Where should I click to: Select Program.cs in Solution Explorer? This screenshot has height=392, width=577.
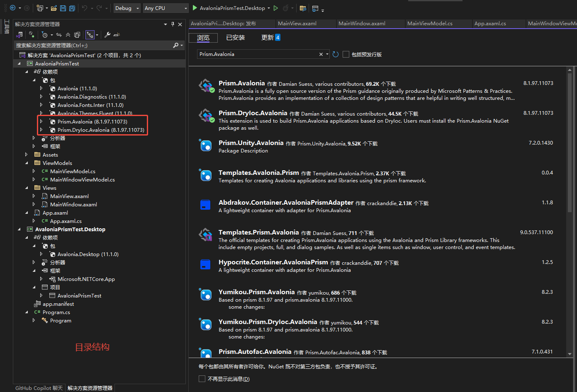[56, 312]
